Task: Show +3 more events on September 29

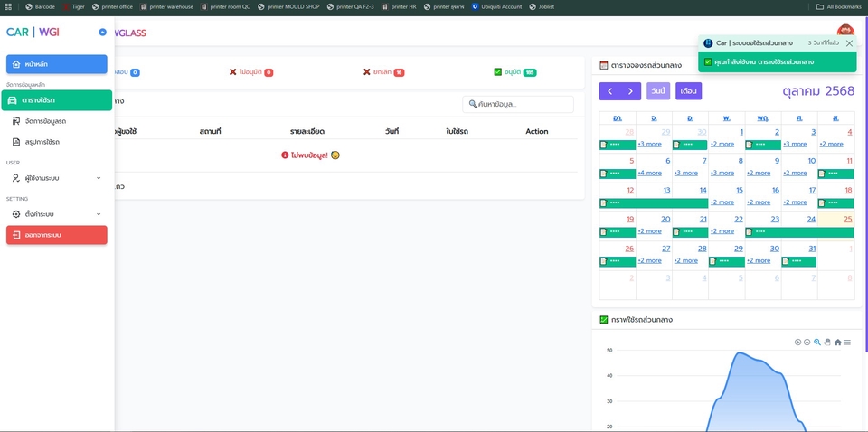Action: coord(649,144)
